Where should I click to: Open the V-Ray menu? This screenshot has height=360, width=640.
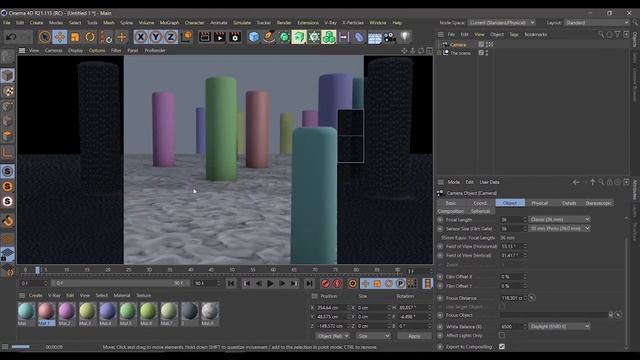click(x=331, y=23)
